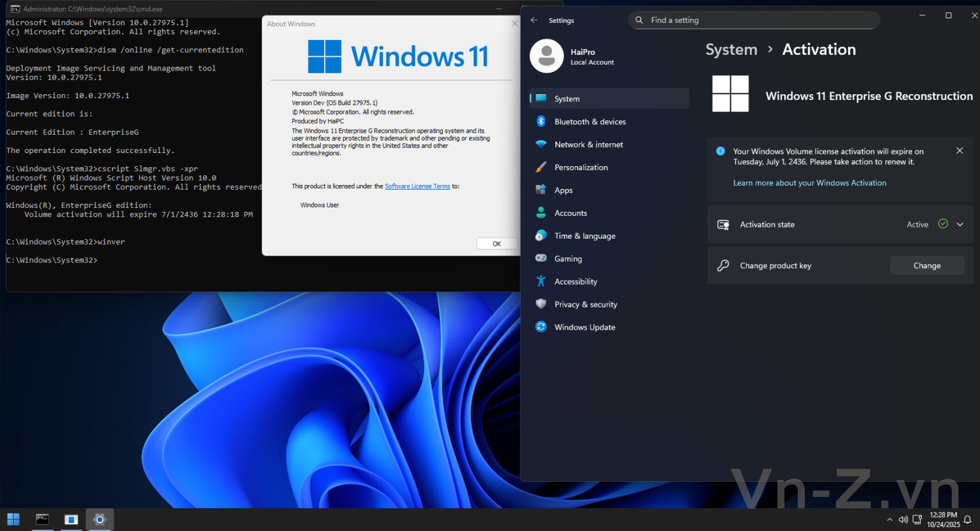Open the Bluetooth & devices settings
Viewport: 980px width, 531px height.
[x=589, y=122]
